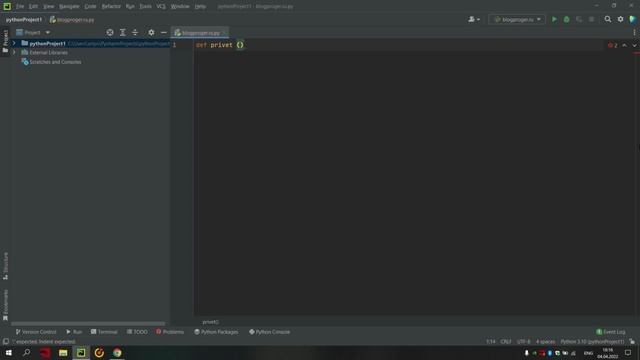Open the View menu
Screen dimensions: 640x360
(49, 6)
